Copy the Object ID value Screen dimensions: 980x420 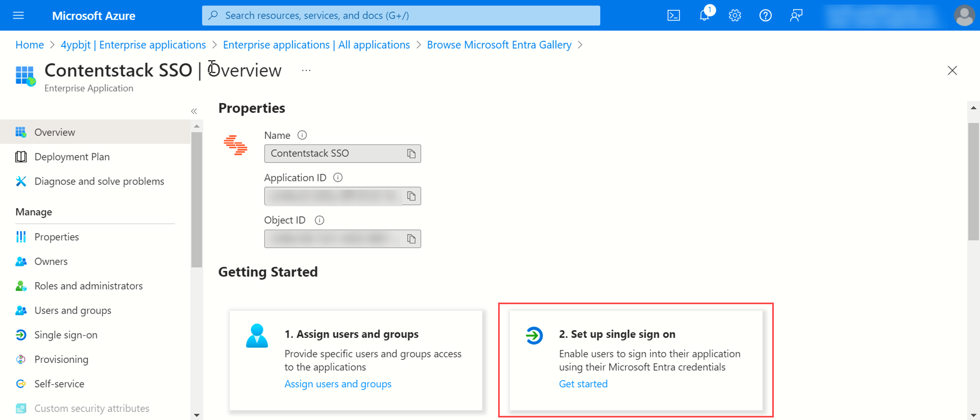point(411,239)
